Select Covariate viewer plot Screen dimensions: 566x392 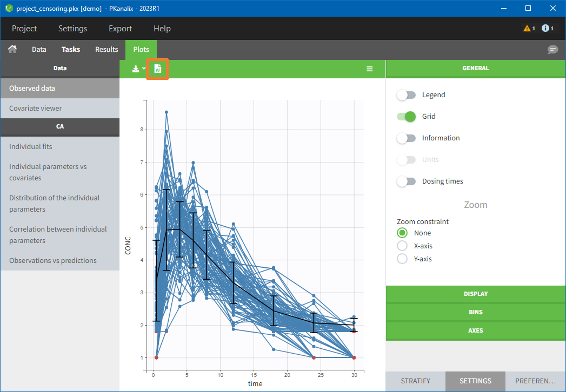coord(35,108)
